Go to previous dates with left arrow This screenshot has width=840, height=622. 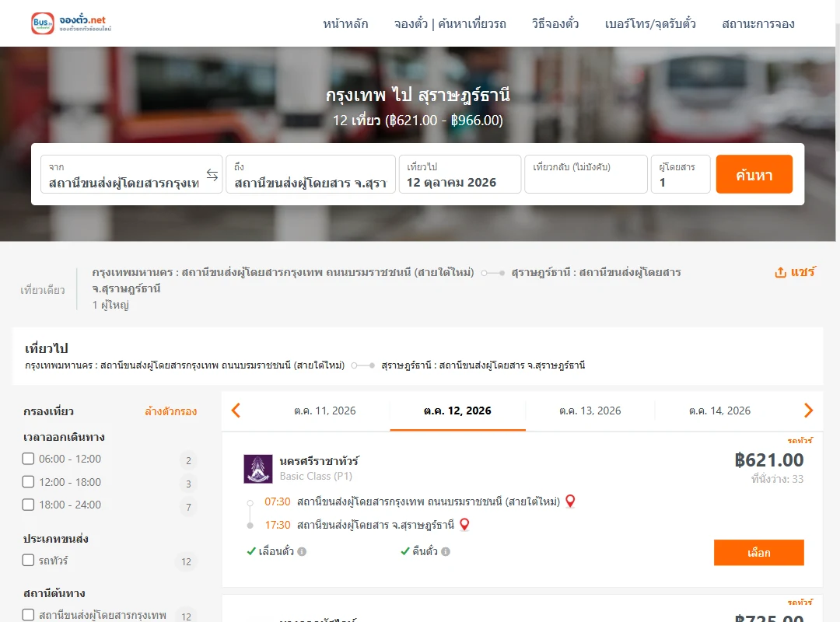pyautogui.click(x=236, y=411)
